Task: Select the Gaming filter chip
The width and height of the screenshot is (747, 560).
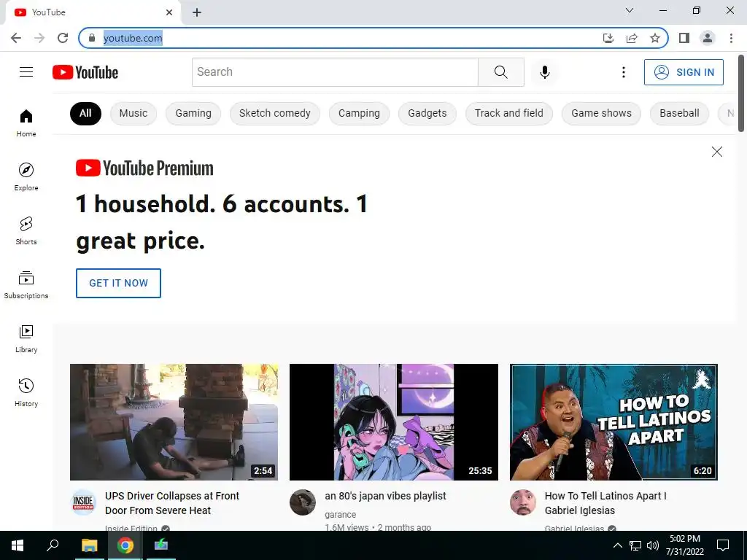Action: coord(193,113)
